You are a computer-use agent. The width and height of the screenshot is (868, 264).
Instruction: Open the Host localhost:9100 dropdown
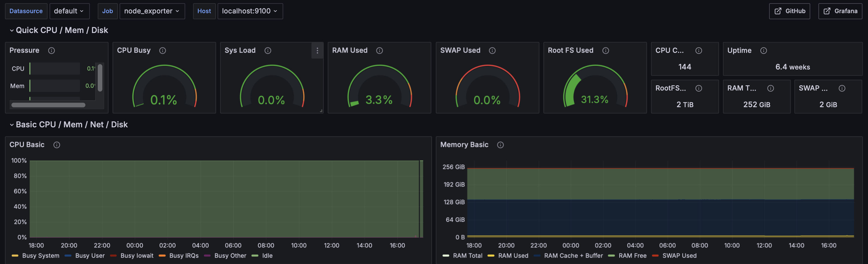(x=250, y=11)
